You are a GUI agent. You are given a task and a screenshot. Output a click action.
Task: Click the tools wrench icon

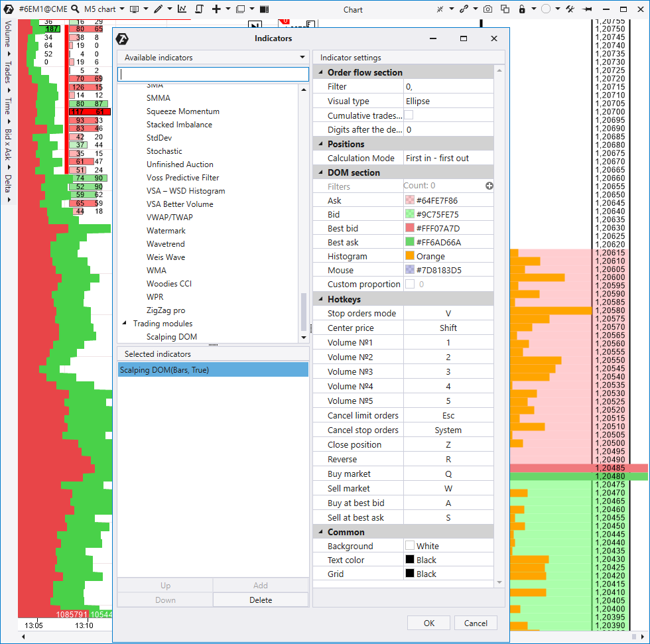pos(570,9)
